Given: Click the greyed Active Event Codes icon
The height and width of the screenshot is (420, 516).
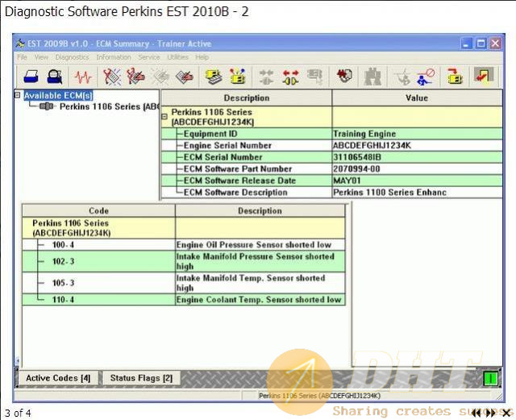Looking at the screenshot, I should pyautogui.click(x=160, y=77).
